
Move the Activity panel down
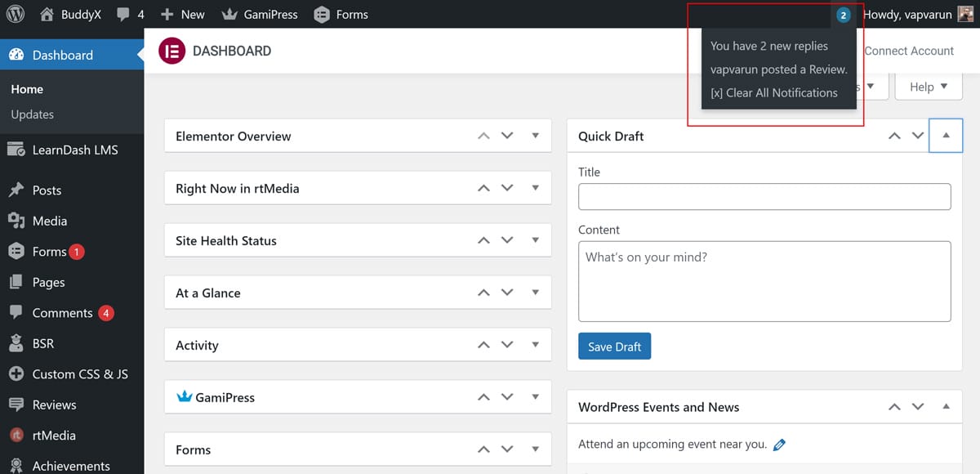[x=507, y=345]
